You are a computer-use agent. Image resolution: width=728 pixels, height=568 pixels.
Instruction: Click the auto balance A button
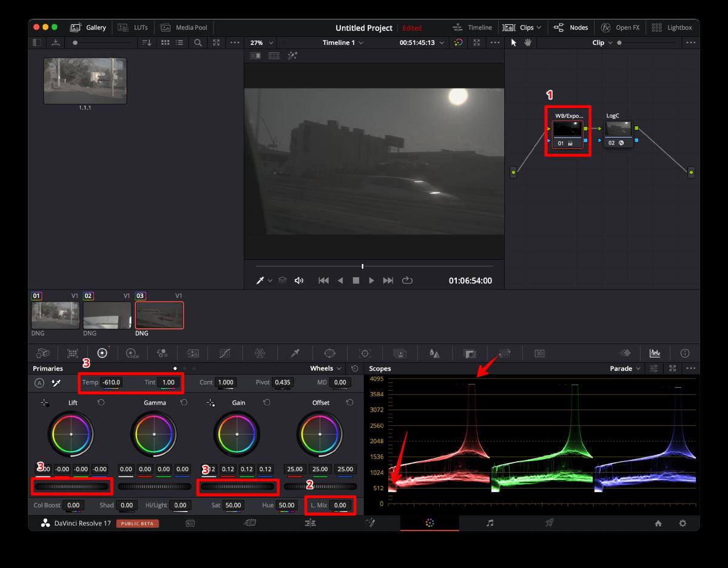point(39,383)
